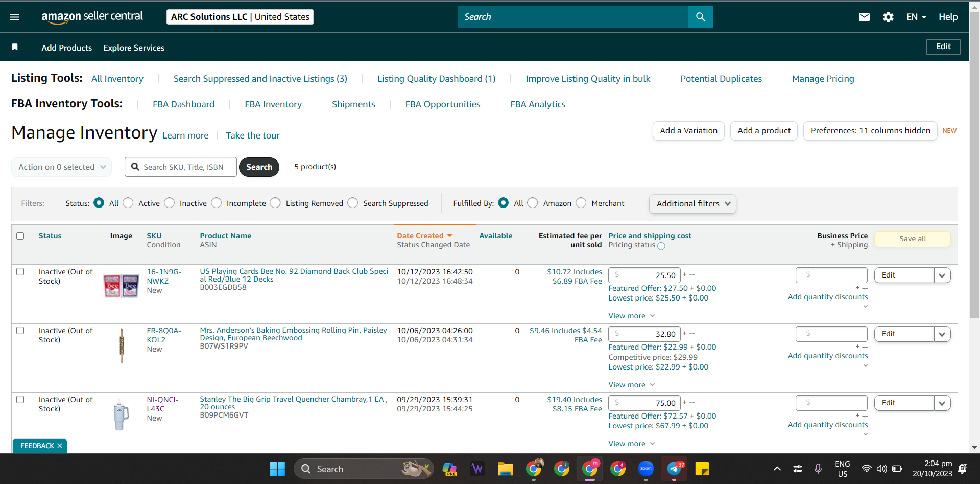
Task: Open File Explorer from taskbar
Action: [x=505, y=469]
